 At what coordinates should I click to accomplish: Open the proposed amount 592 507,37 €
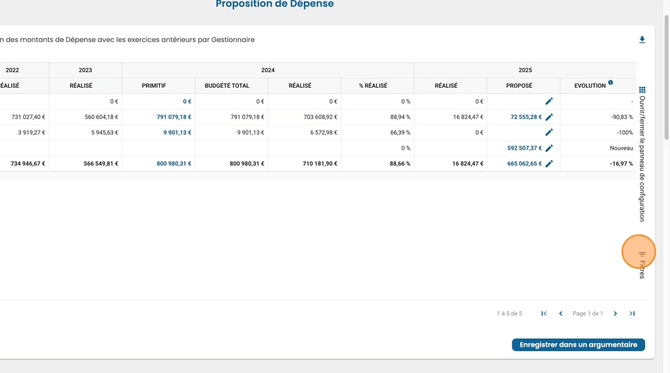tap(524, 148)
